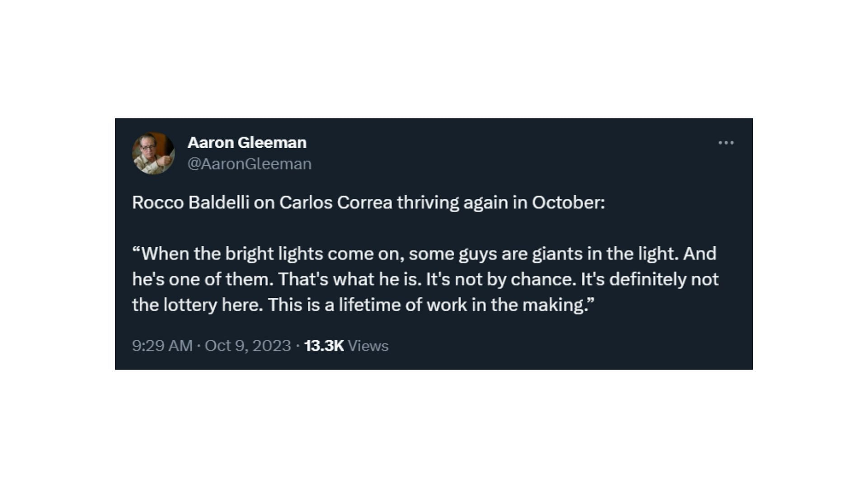Click the sentence "That's what he is."
This screenshot has width=868, height=488.
pos(350,279)
